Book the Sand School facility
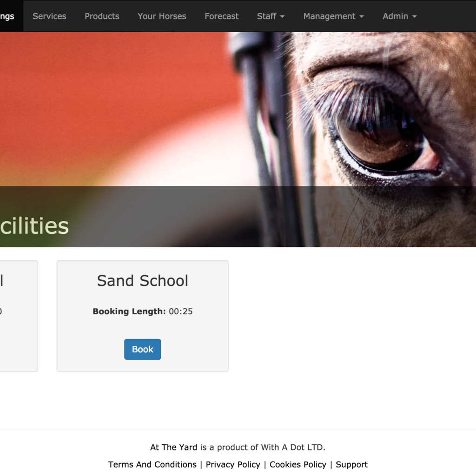Image resolution: width=476 pixels, height=476 pixels. click(142, 349)
